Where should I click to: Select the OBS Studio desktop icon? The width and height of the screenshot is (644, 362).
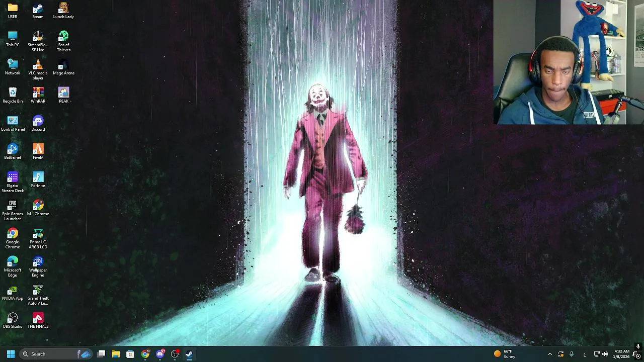13,321
